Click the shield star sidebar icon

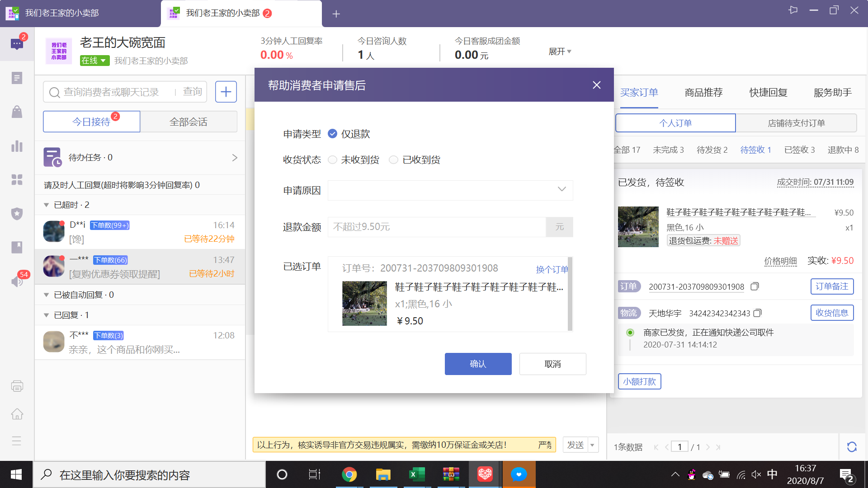(17, 213)
